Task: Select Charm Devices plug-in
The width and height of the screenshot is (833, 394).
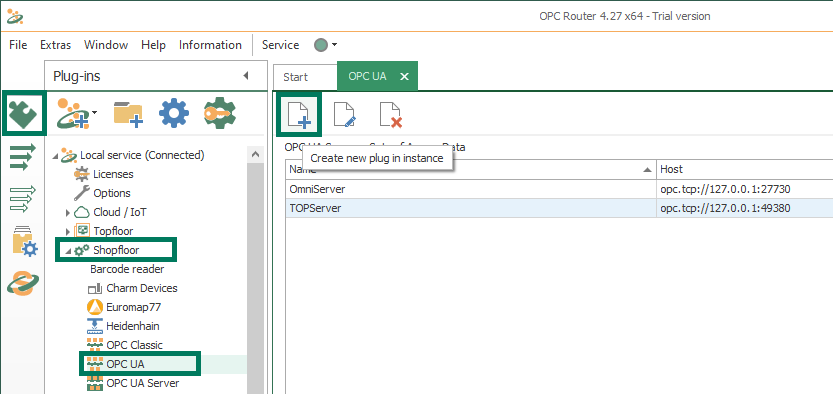Action: pos(142,288)
